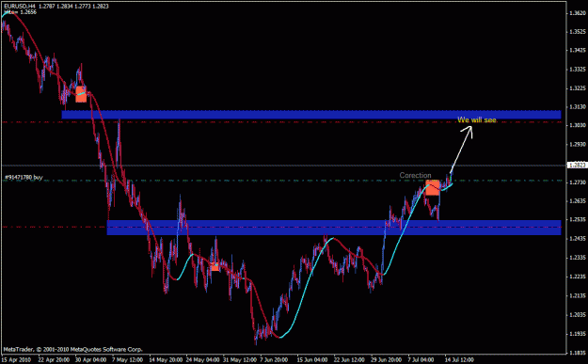Click the "30 Apr 04:00" time axis label

[90, 359]
